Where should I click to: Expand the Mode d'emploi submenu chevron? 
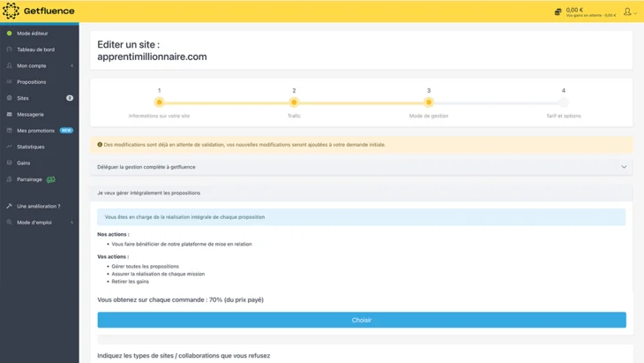[x=71, y=223]
